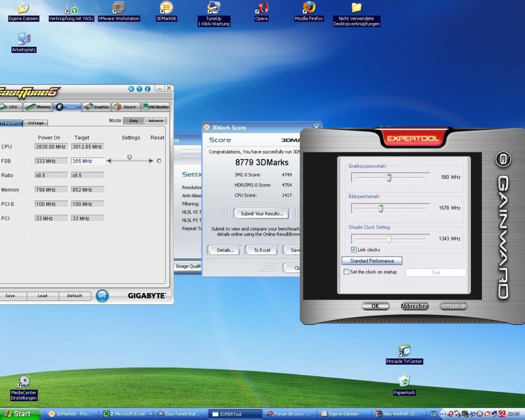The width and height of the screenshot is (525, 420).
Task: Open the Eigene Dateien desktop icon
Action: 23,11
